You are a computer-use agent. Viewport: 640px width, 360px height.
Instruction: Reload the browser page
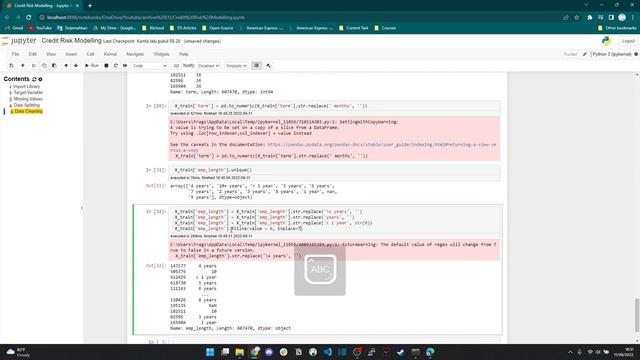point(29,18)
